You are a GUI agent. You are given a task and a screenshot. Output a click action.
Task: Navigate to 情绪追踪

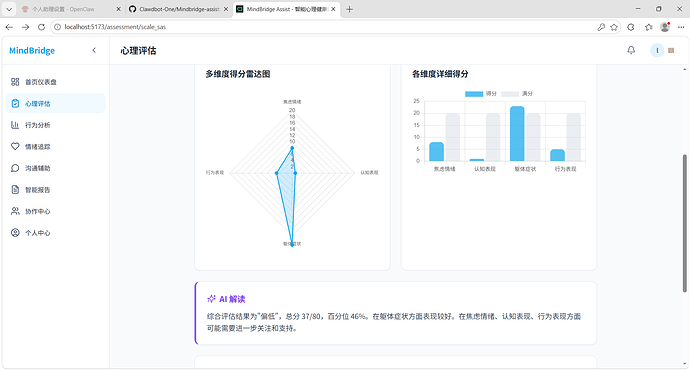(x=55, y=147)
